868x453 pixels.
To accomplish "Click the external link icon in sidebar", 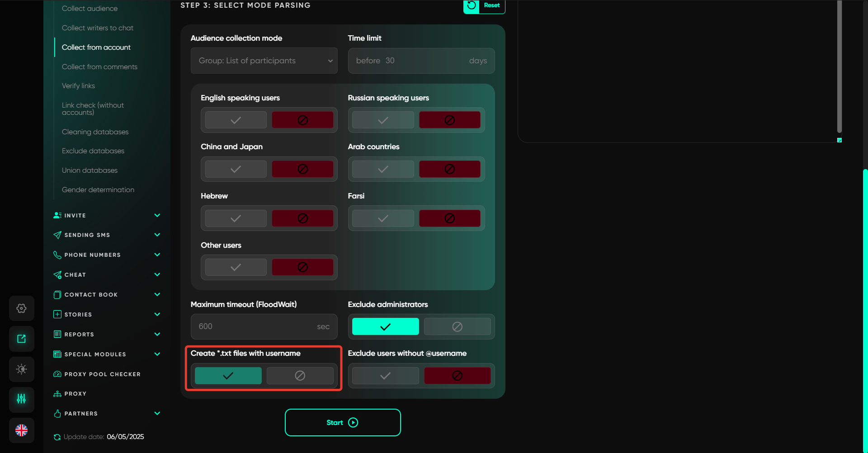I will tap(21, 339).
